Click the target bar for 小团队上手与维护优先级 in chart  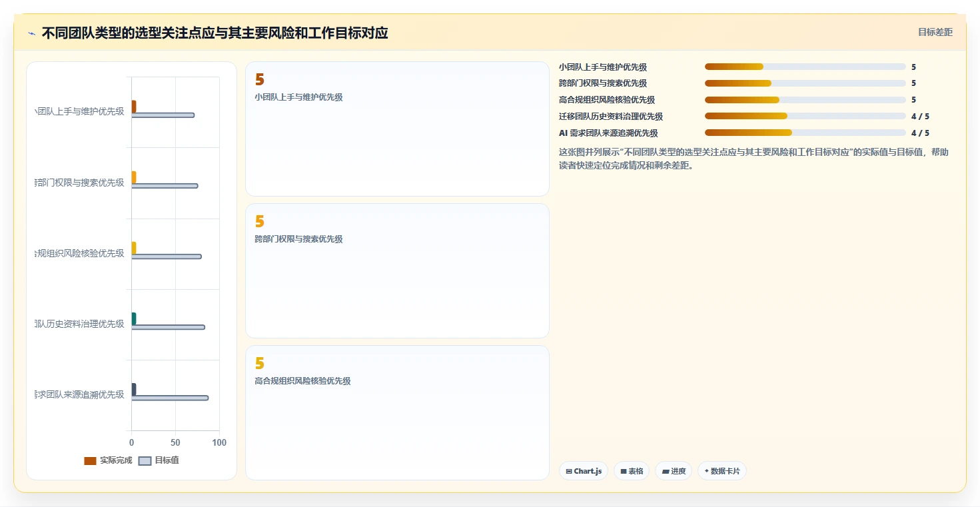pos(163,115)
